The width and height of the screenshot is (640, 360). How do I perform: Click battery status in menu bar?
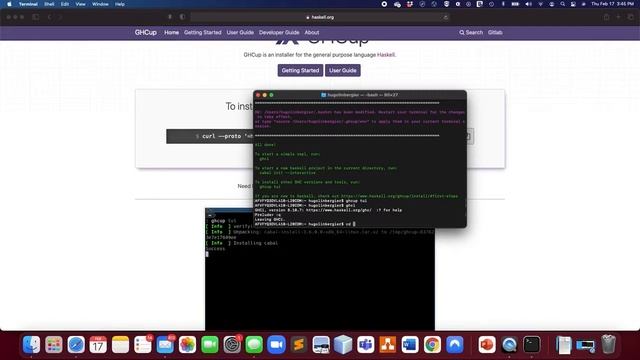[515, 4]
